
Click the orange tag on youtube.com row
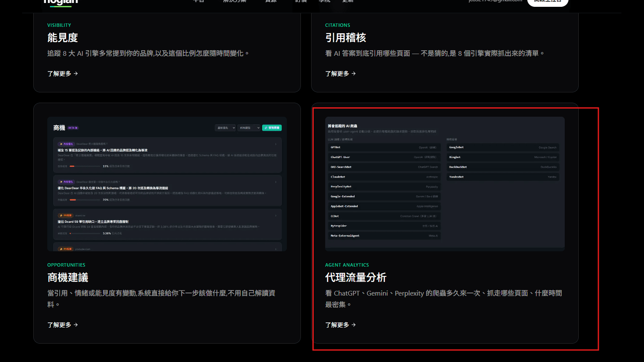click(66, 249)
